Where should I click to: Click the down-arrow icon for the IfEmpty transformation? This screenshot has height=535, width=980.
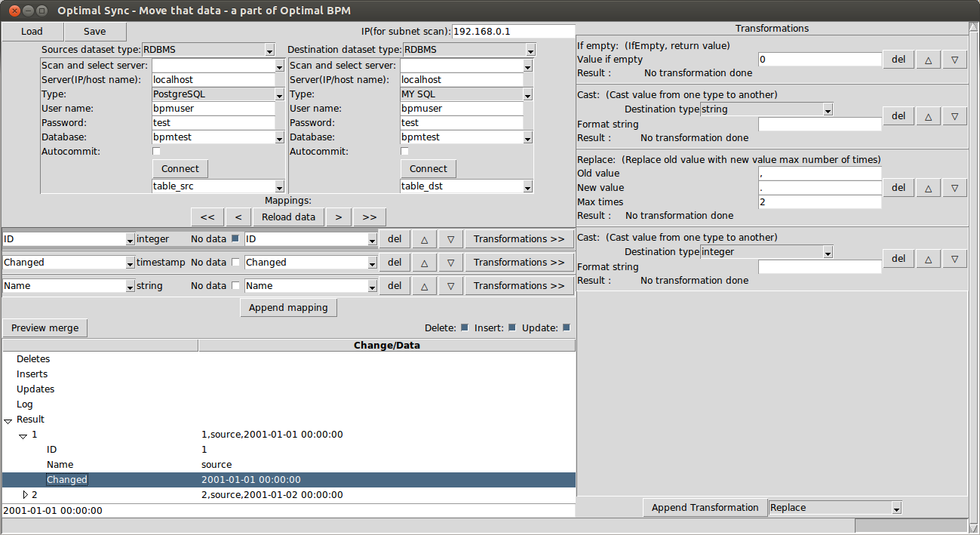pyautogui.click(x=954, y=59)
